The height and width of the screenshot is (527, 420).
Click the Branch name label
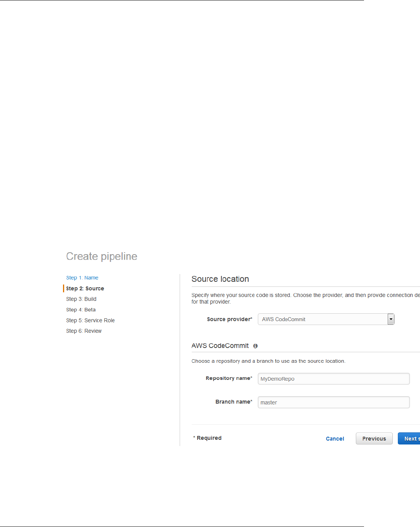tap(234, 402)
